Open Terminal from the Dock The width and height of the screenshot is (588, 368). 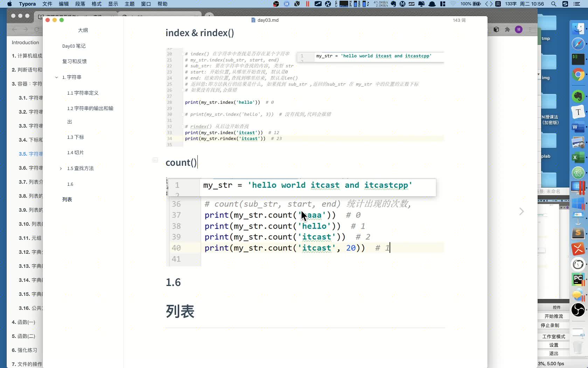point(578,59)
